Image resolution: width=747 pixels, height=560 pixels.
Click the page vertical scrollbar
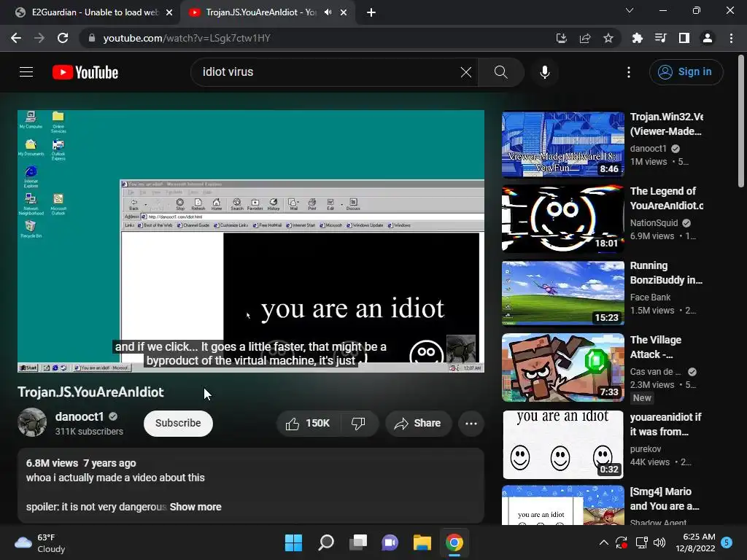click(x=741, y=122)
